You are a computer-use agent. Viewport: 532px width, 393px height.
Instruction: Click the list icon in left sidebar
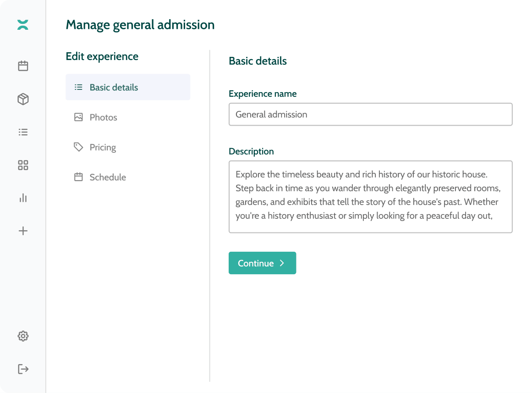(x=23, y=132)
